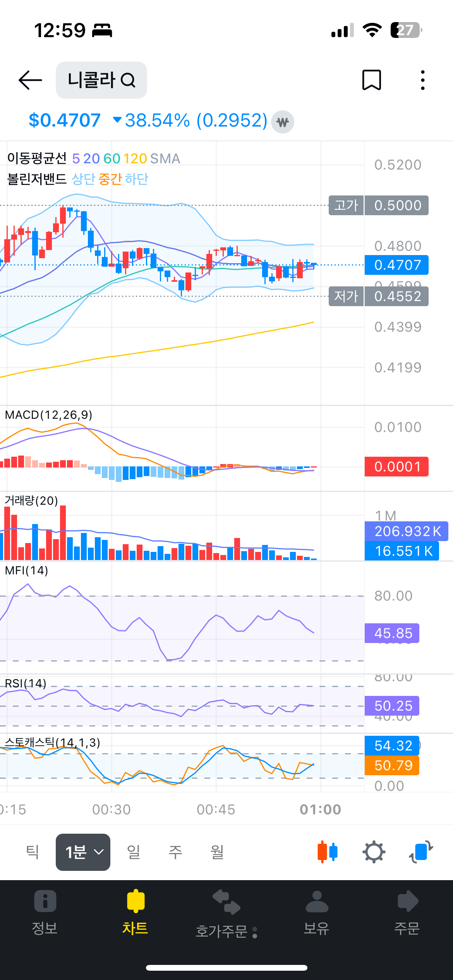This screenshot has height=980, width=453.
Task: Open the three-dot more options menu
Action: tap(423, 80)
